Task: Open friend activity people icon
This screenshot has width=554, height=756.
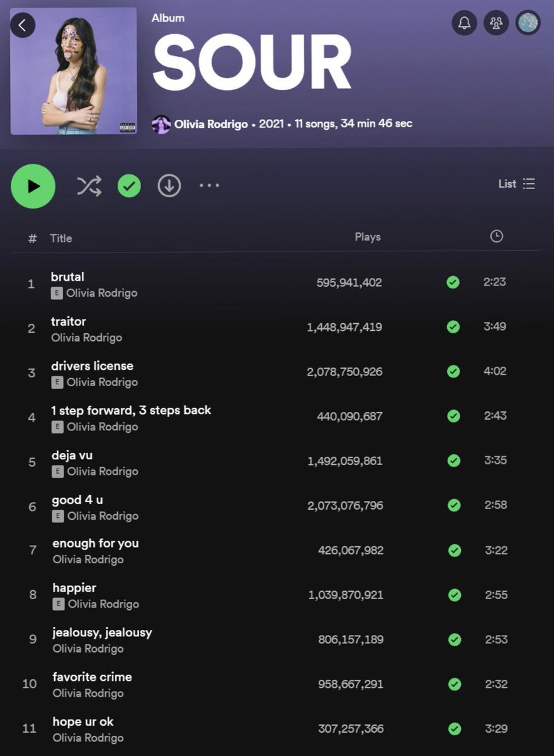Action: tap(496, 23)
